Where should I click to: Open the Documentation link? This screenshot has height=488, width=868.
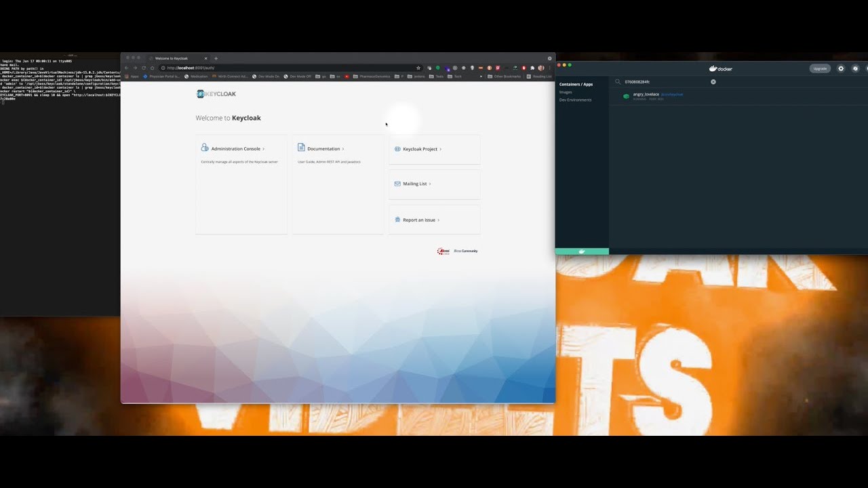tap(323, 148)
